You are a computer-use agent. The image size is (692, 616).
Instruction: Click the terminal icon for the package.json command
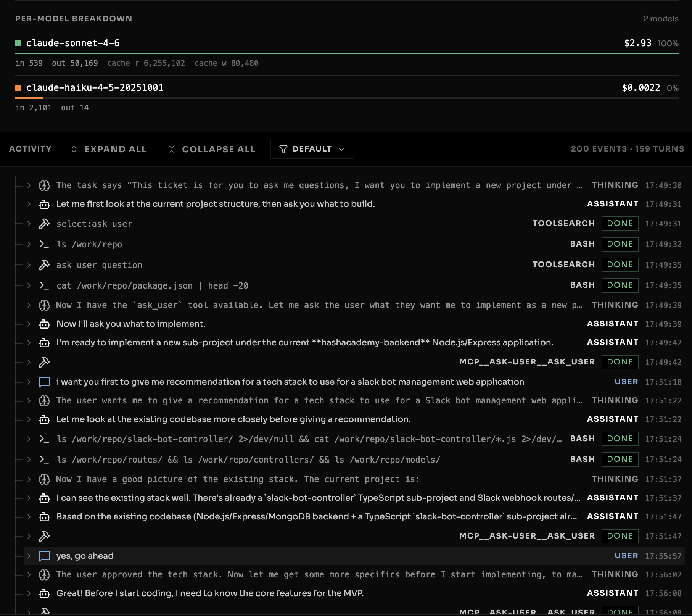click(x=44, y=285)
